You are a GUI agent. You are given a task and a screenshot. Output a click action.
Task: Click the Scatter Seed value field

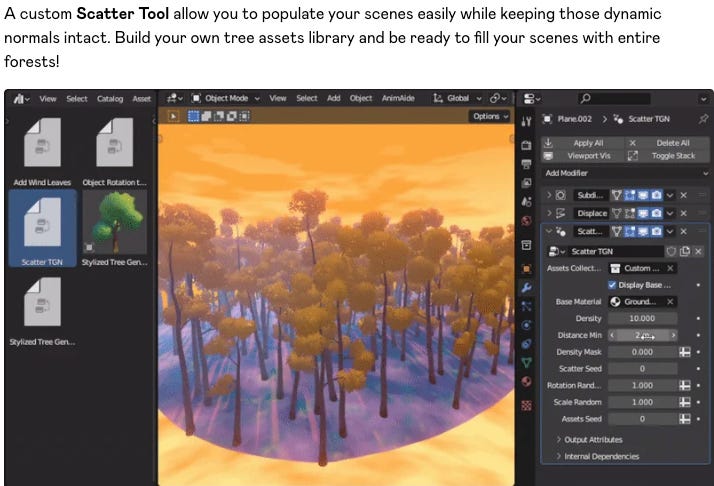point(642,368)
